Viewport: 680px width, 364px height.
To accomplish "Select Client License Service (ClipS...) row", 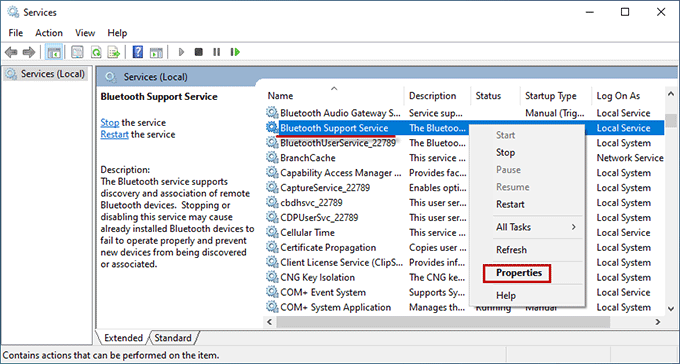I will pos(341,262).
